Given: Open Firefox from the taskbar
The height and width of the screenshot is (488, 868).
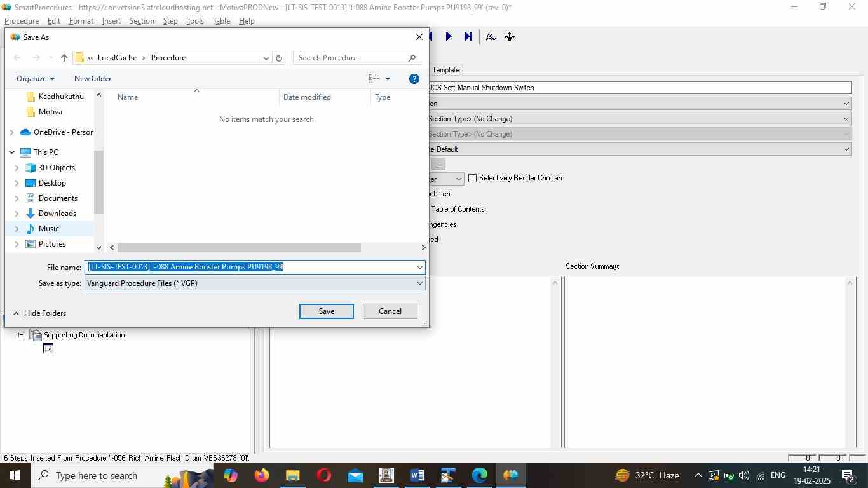Looking at the screenshot, I should pyautogui.click(x=261, y=475).
